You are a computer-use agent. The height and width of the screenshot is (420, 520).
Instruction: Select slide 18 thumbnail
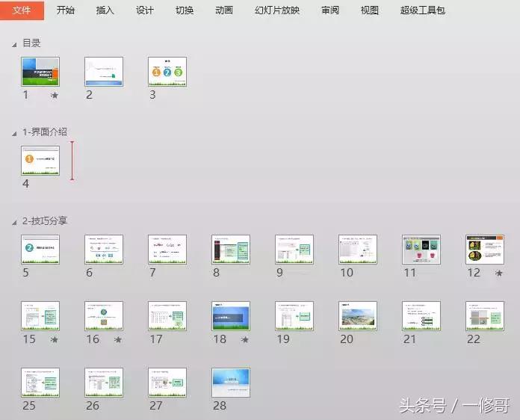tap(231, 316)
